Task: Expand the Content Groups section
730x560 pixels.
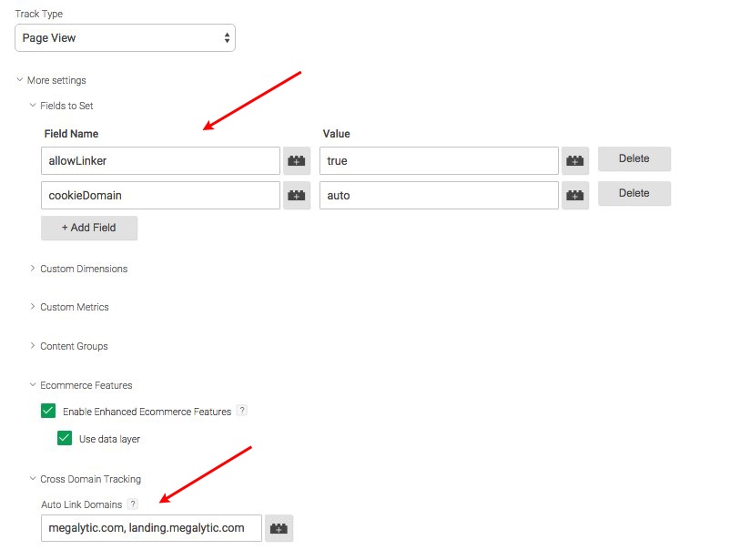Action: 72,346
